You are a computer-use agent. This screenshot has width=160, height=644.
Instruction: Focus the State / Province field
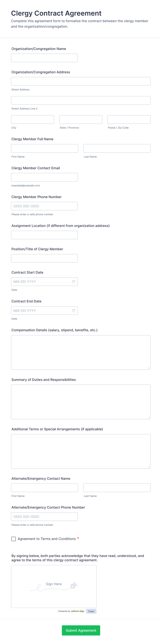[81, 119]
